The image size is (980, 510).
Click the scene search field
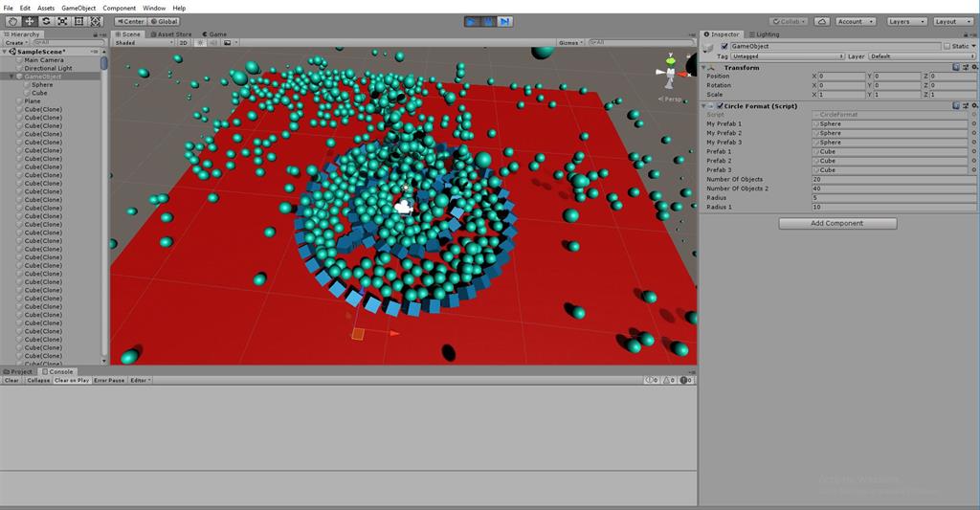coord(641,42)
